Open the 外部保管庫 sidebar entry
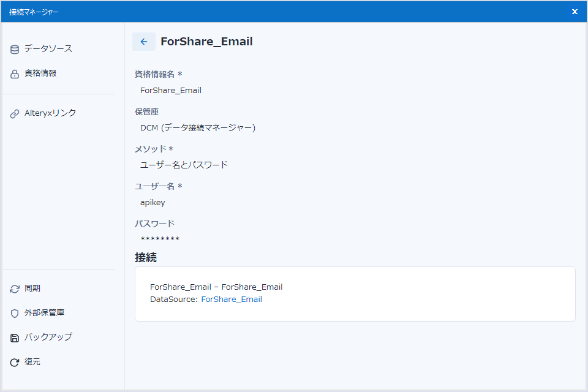 click(x=44, y=313)
